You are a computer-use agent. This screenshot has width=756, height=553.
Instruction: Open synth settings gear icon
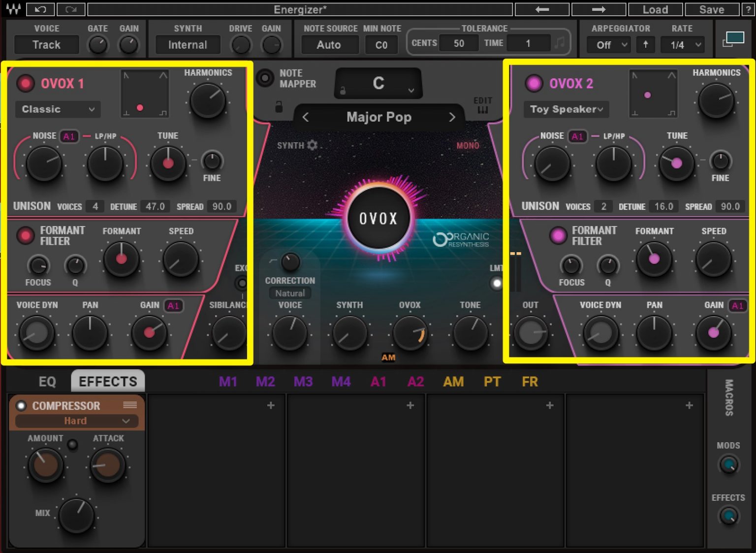tap(312, 145)
